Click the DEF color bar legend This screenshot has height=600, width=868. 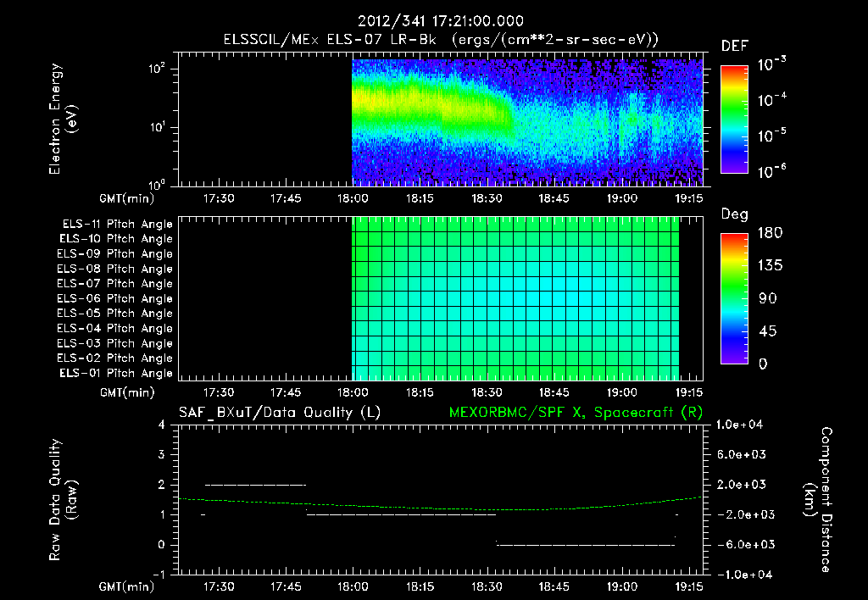click(734, 119)
